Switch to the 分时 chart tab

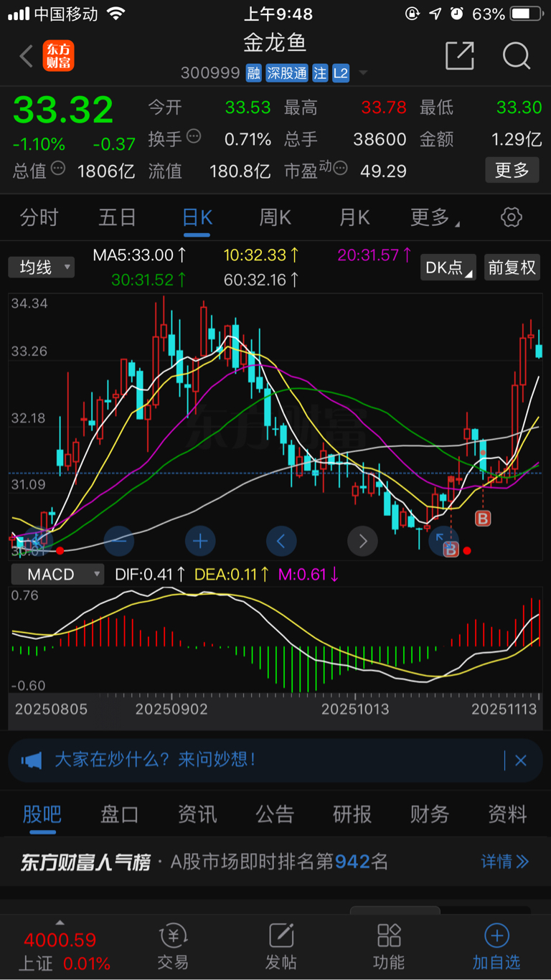[39, 217]
